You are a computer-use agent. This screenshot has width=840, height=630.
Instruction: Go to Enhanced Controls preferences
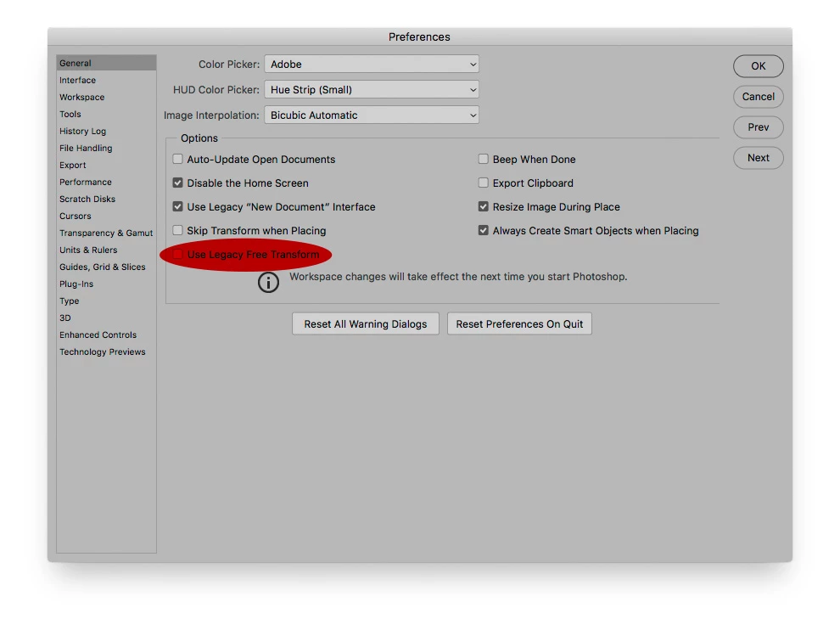[x=106, y=335]
